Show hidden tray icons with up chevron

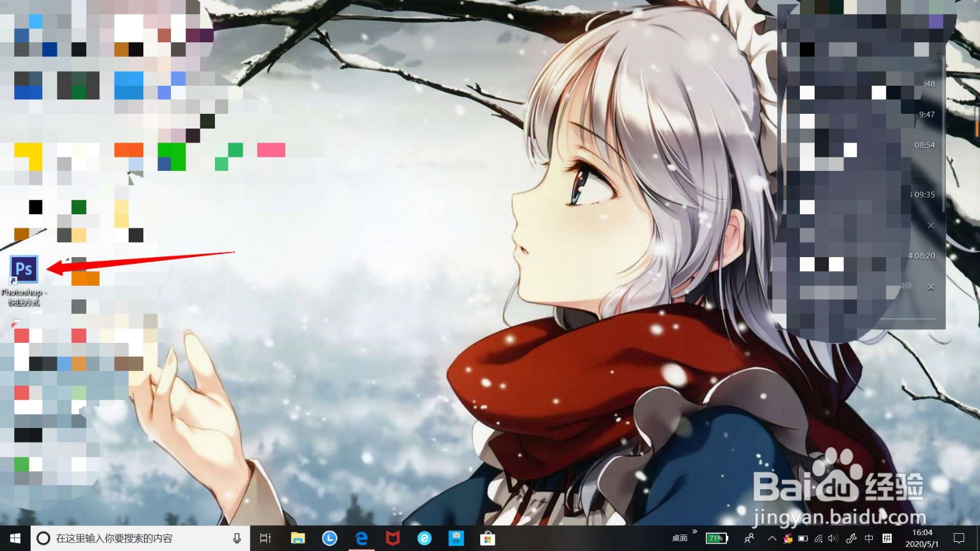click(772, 538)
